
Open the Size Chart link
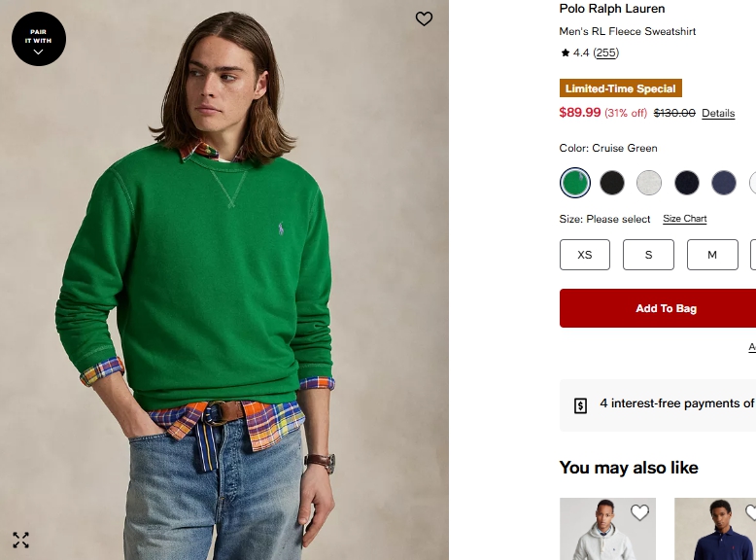tap(685, 219)
